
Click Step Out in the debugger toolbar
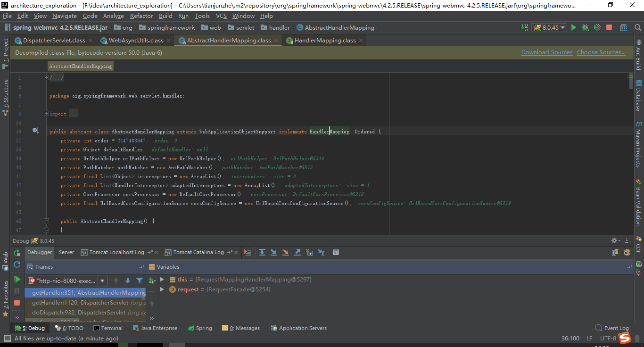click(x=297, y=253)
